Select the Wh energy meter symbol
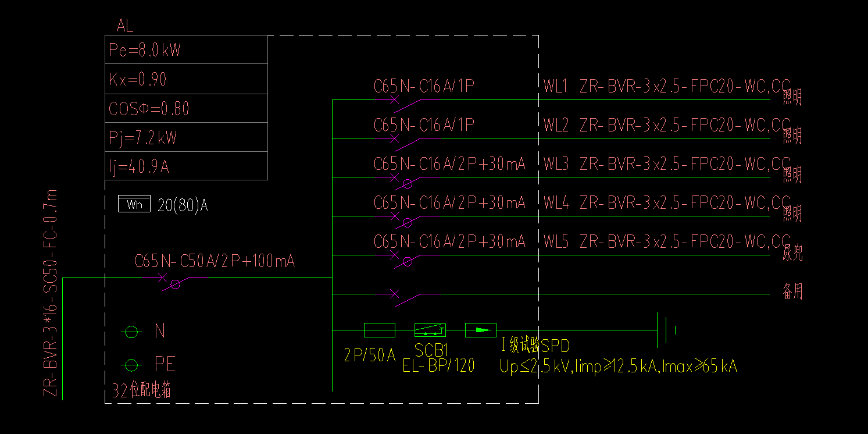 [x=134, y=204]
